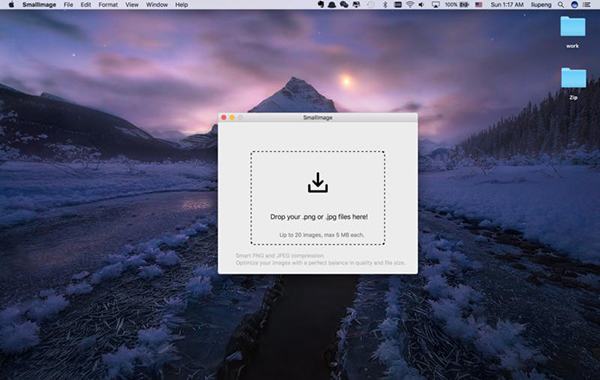This screenshot has height=380, width=600.
Task: Open the Bluetooth status icon
Action: pyautogui.click(x=385, y=5)
